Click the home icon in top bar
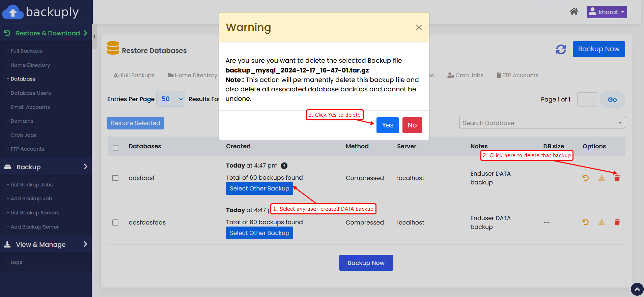The width and height of the screenshot is (644, 297). point(574,12)
